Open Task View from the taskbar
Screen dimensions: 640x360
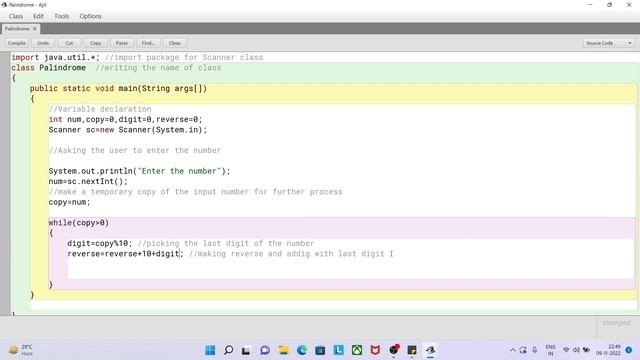246,350
